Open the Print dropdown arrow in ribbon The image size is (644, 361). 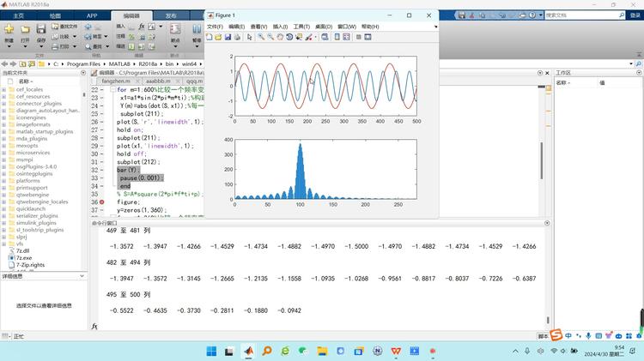pyautogui.click(x=75, y=47)
